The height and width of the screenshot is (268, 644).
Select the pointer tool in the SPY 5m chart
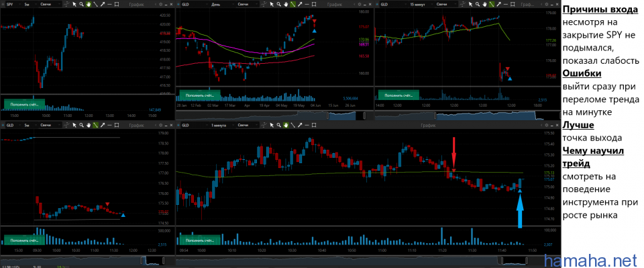click(x=74, y=4)
